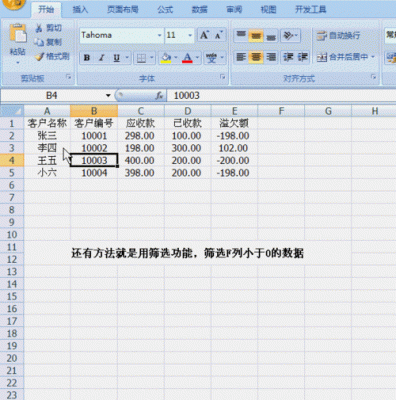Align text to bottom

(271, 35)
